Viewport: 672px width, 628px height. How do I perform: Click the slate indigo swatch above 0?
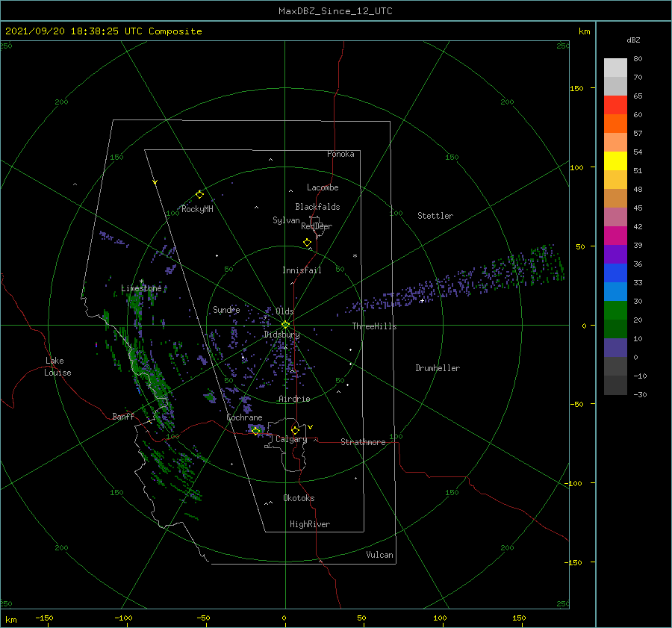click(615, 348)
